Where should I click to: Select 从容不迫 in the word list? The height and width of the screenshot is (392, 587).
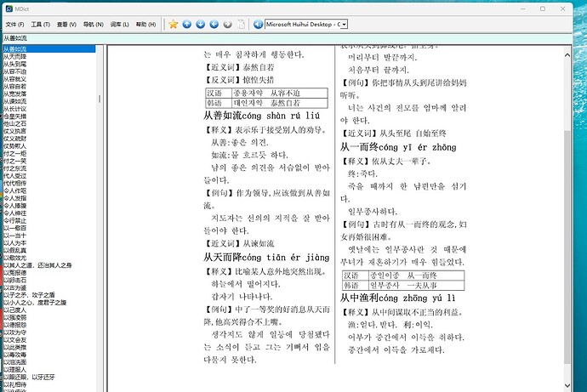15,71
